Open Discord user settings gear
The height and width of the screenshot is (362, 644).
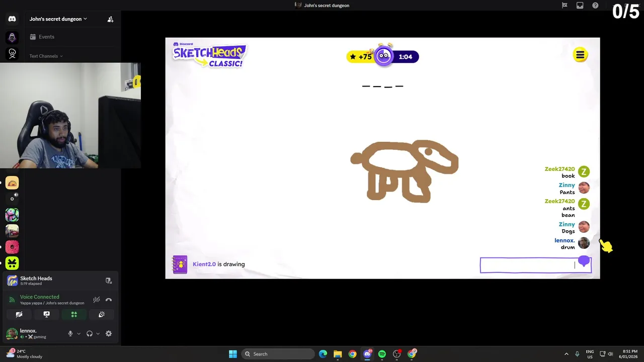tap(109, 333)
